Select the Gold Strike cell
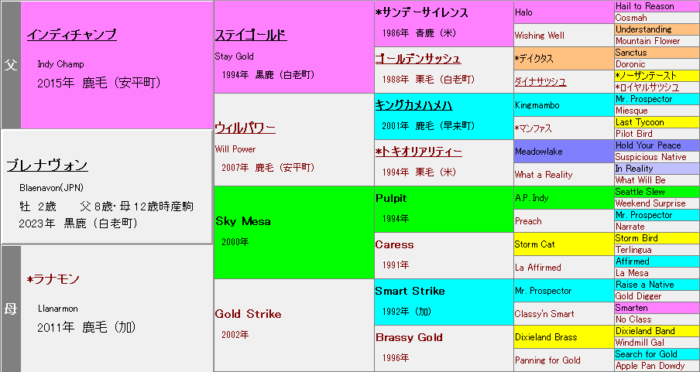Viewport: 700px width, 372px height. pos(294,326)
